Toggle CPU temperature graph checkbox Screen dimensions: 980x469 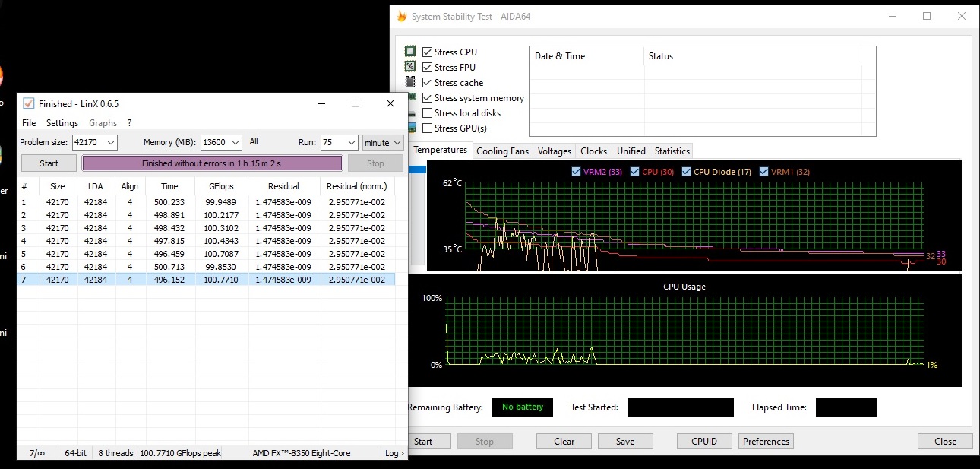click(x=635, y=172)
